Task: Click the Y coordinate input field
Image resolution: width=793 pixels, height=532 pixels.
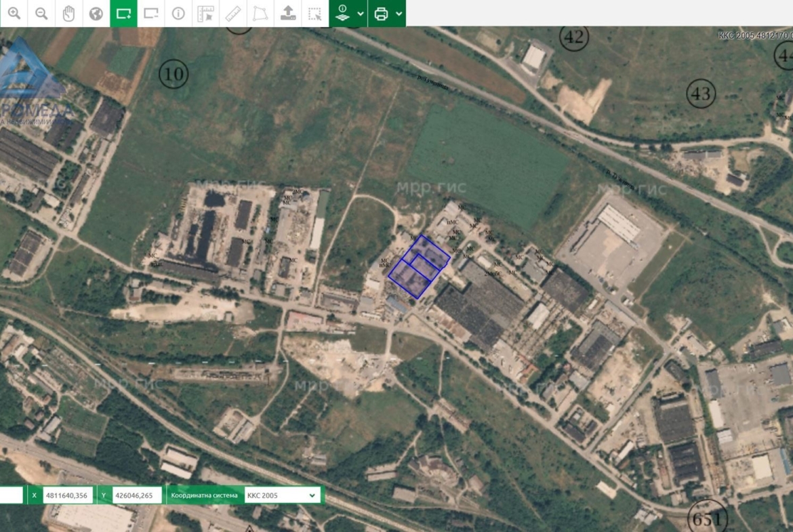Action: pyautogui.click(x=137, y=495)
